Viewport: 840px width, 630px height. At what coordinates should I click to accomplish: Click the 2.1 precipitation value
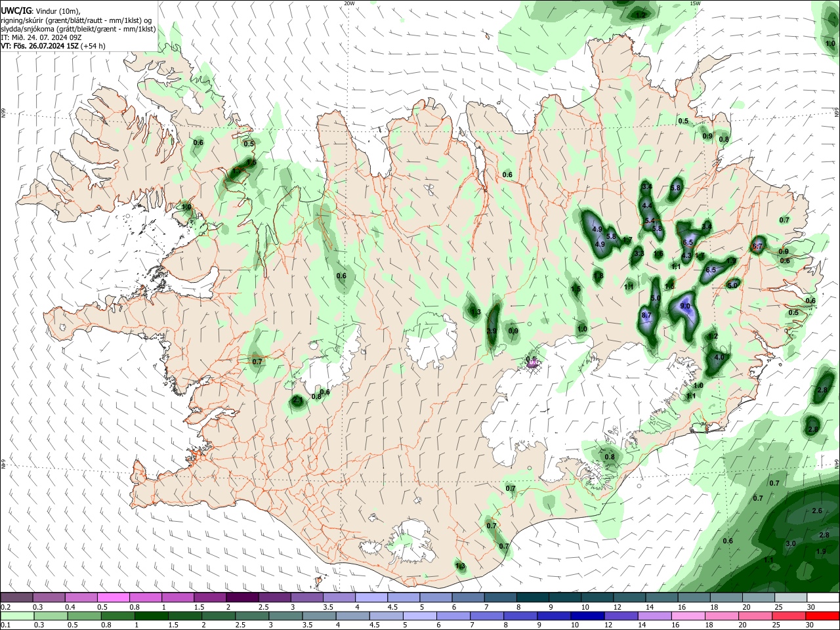[297, 400]
